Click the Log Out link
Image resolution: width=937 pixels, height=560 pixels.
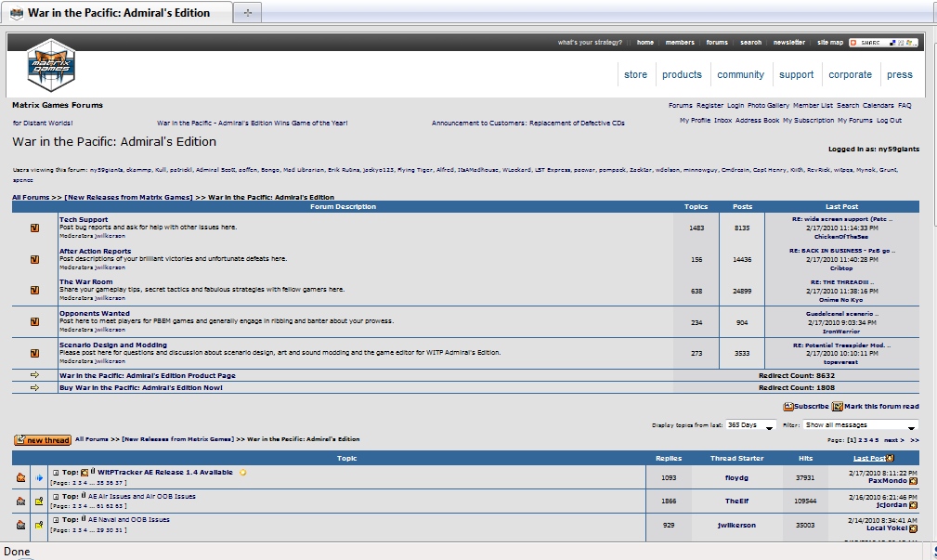(x=889, y=120)
